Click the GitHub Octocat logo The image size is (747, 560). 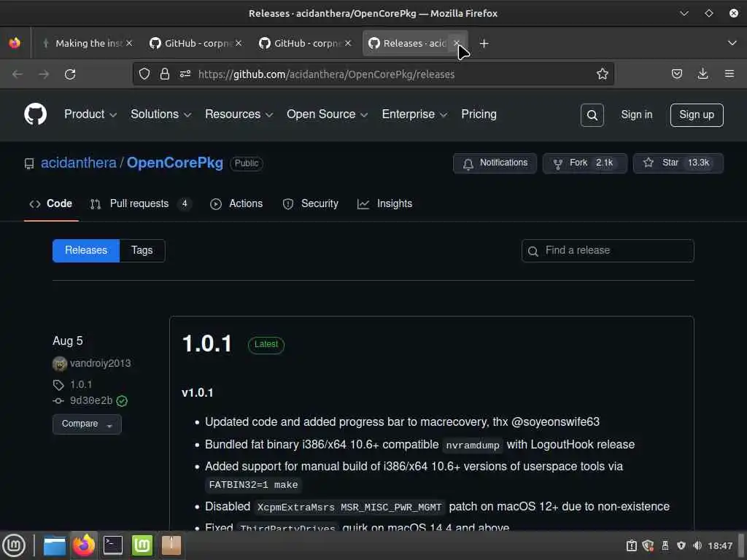35,114
